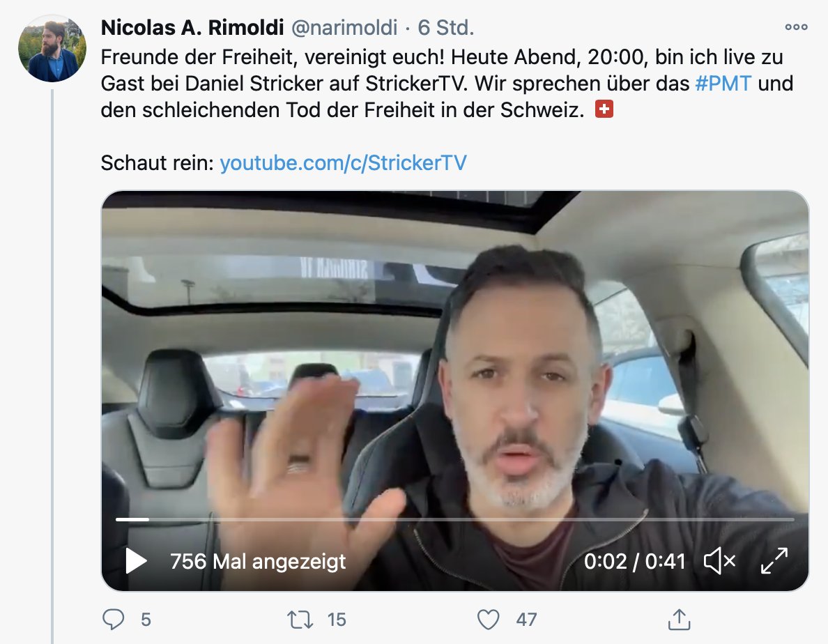Click the video frame
Image resolution: width=828 pixels, height=644 pixels.
pyautogui.click(x=454, y=390)
